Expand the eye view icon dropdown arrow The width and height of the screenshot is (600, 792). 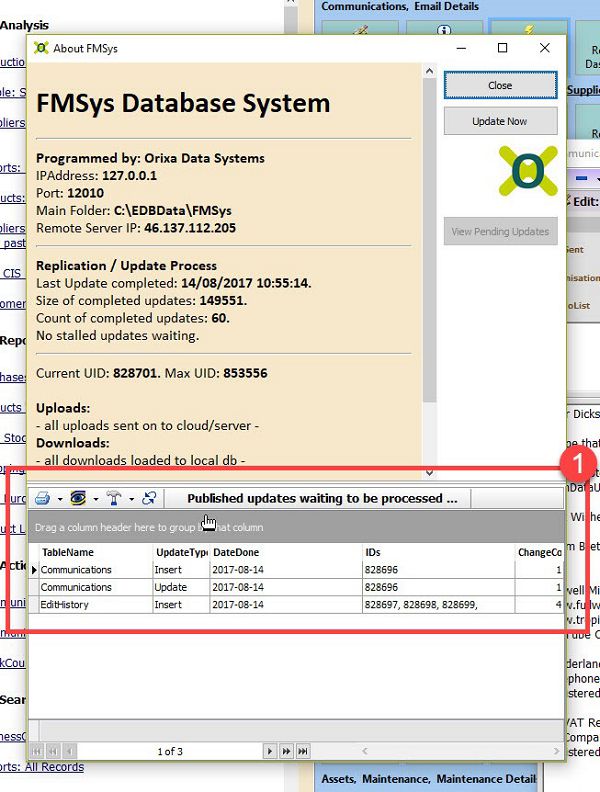(x=96, y=499)
